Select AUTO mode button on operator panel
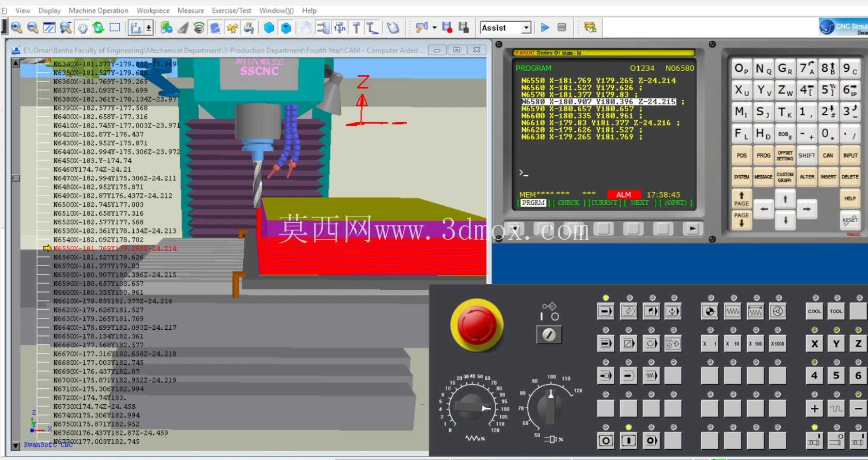 tap(606, 311)
